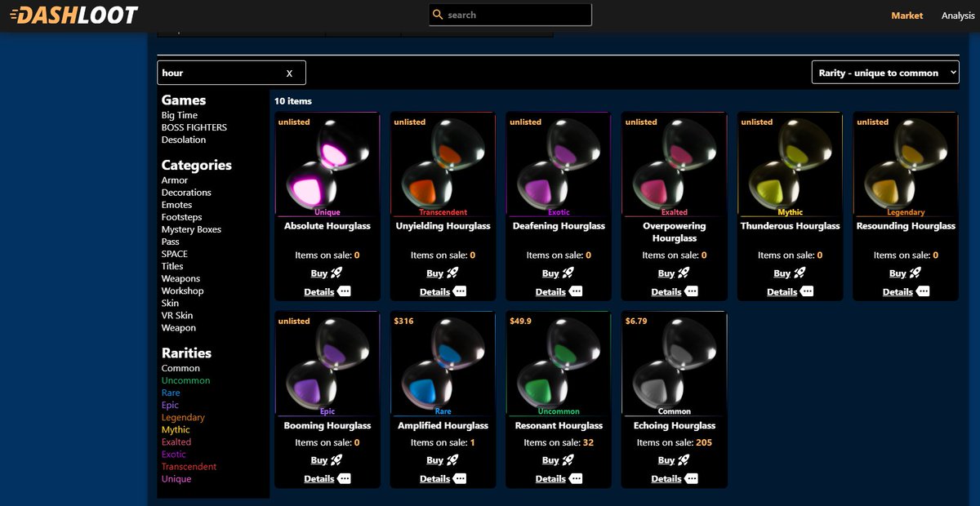The width and height of the screenshot is (980, 506).
Task: Click rocket icon beside Thunderous Hourglass Buy
Action: [800, 273]
